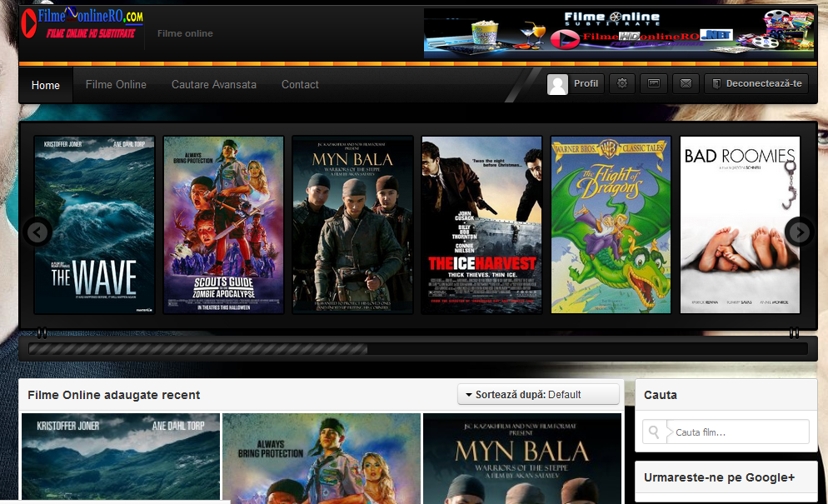Click the FilmeHDonlineRO.NET banner ad
Viewport: 828px width, 504px height.
click(618, 32)
